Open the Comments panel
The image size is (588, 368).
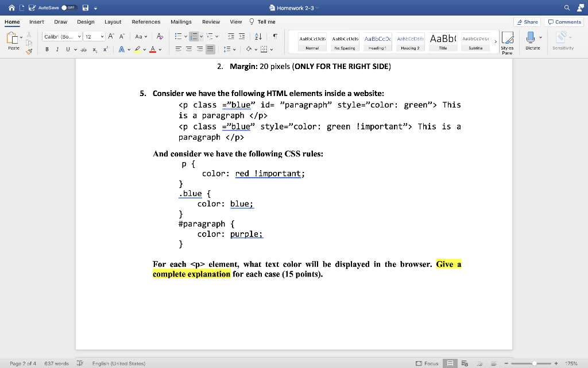tap(564, 21)
